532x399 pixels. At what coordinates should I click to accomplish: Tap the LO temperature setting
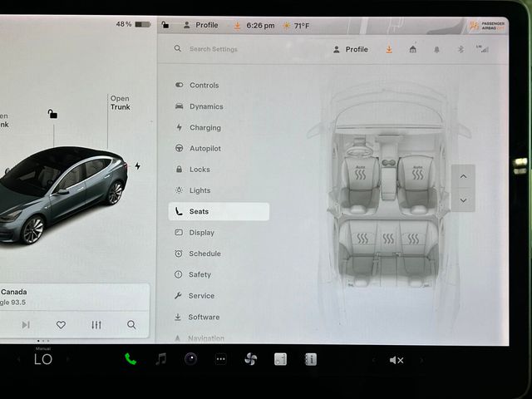click(43, 359)
